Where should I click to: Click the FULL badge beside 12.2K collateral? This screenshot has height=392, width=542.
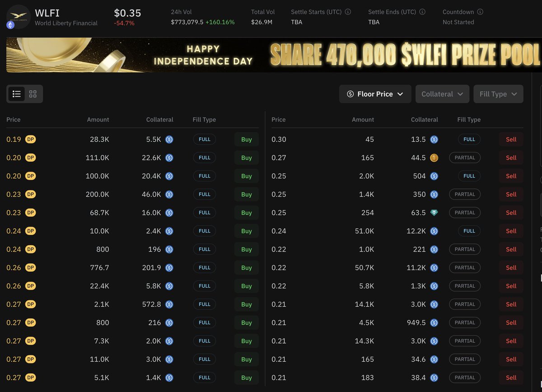[x=469, y=231]
